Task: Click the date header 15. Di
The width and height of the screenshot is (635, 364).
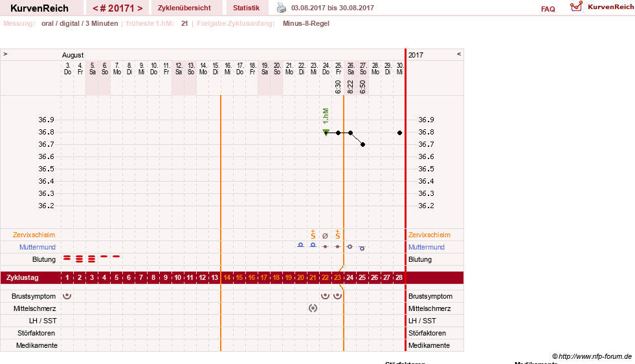Action: (x=216, y=69)
